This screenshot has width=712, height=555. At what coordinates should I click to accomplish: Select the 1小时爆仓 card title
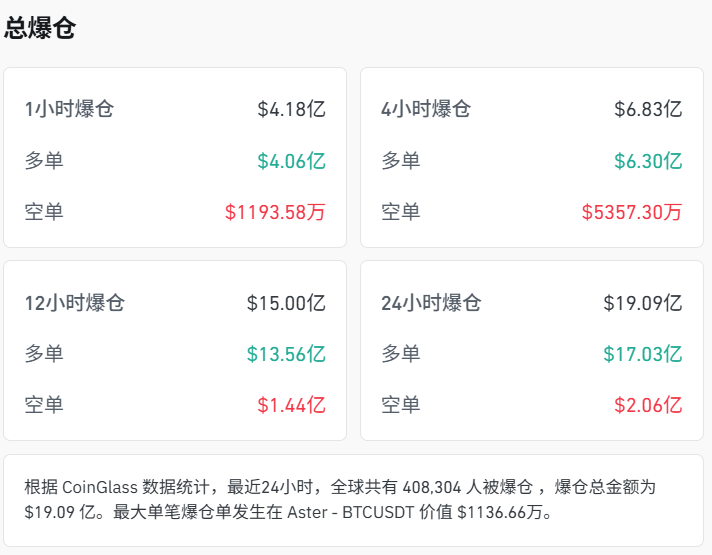[69, 109]
